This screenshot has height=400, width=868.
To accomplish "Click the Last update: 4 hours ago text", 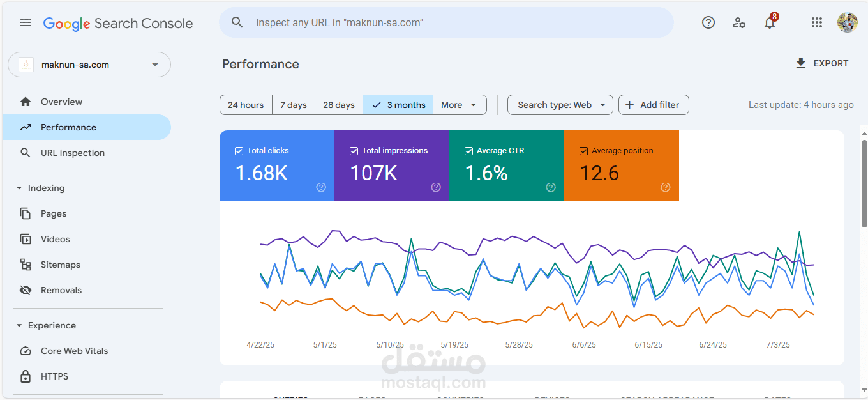I will 801,105.
